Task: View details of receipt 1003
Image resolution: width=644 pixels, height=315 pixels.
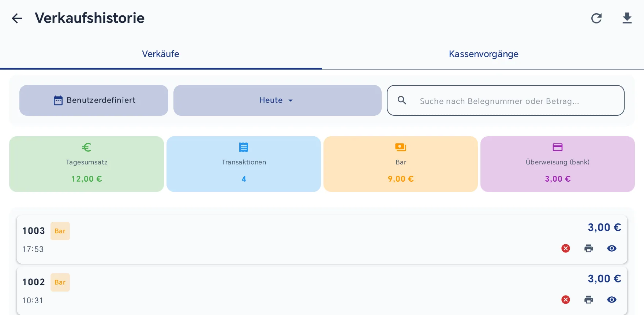Action: pyautogui.click(x=612, y=248)
